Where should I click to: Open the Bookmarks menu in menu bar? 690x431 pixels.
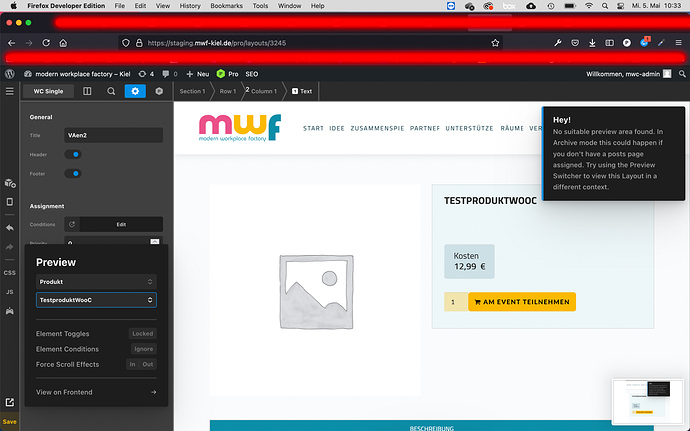click(x=226, y=6)
